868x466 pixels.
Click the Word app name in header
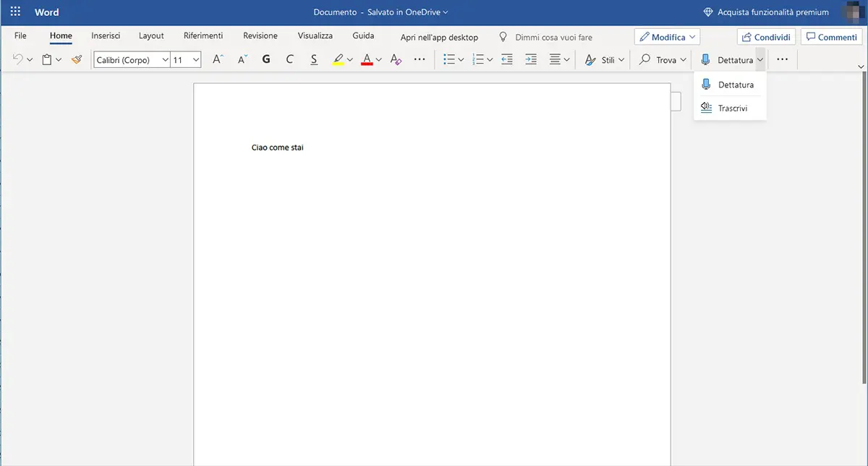coord(47,12)
